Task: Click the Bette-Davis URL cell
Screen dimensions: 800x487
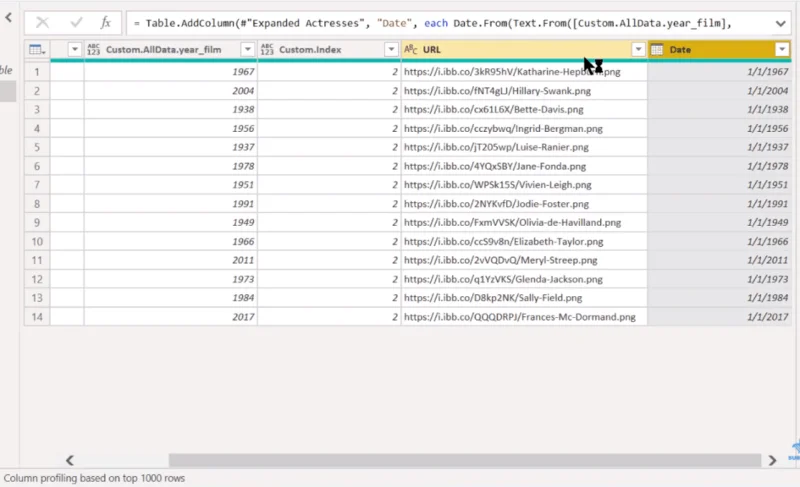Action: 524,110
